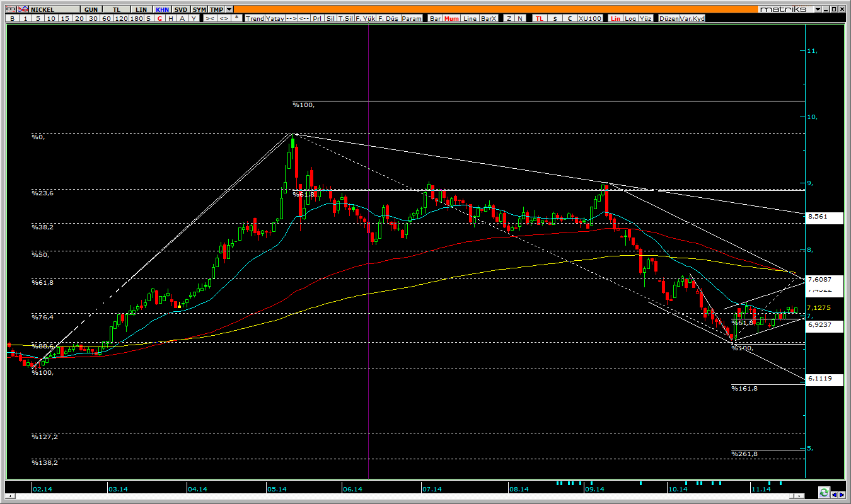This screenshot has width=851, height=504.
Task: Select TL currency in the toolbar
Action: click(x=540, y=18)
